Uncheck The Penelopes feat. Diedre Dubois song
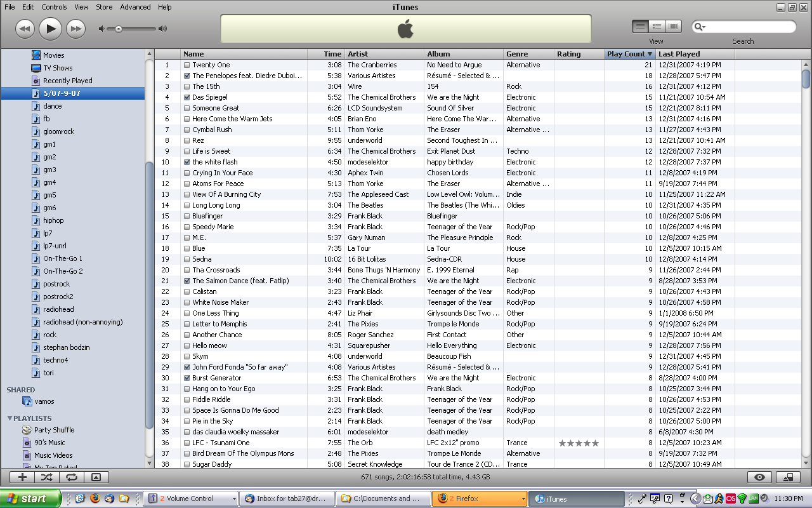This screenshot has height=508, width=812. [x=187, y=76]
